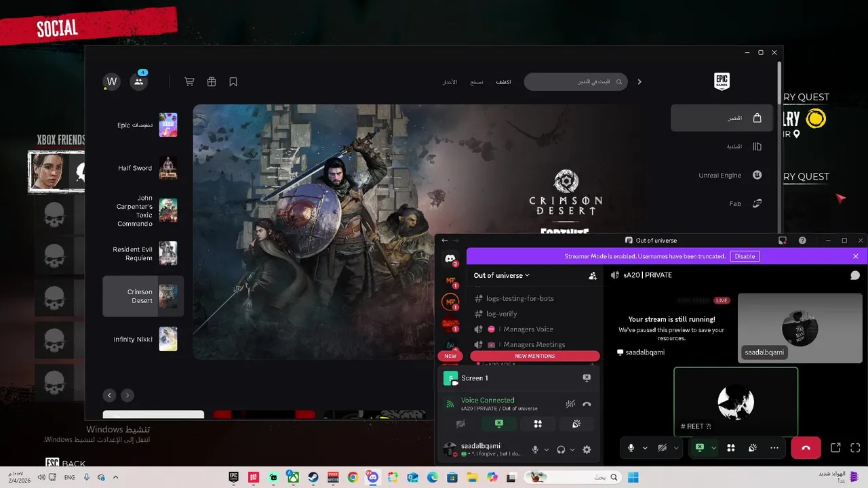This screenshot has height=488, width=868.
Task: Click red NEW pill in server list
Action: click(450, 356)
